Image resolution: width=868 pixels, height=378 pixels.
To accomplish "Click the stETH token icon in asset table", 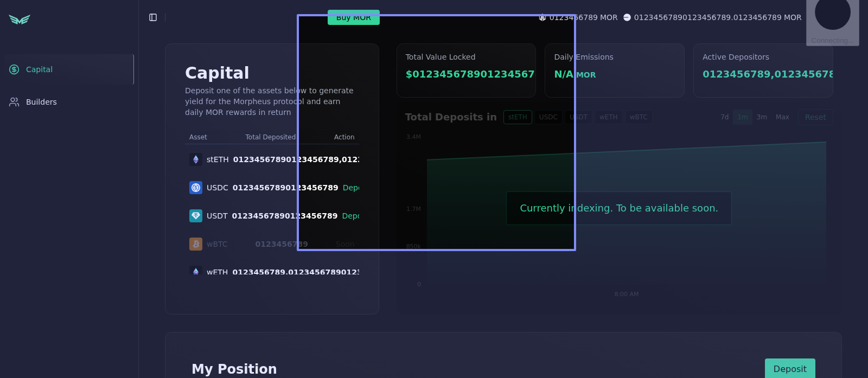I will tap(196, 159).
